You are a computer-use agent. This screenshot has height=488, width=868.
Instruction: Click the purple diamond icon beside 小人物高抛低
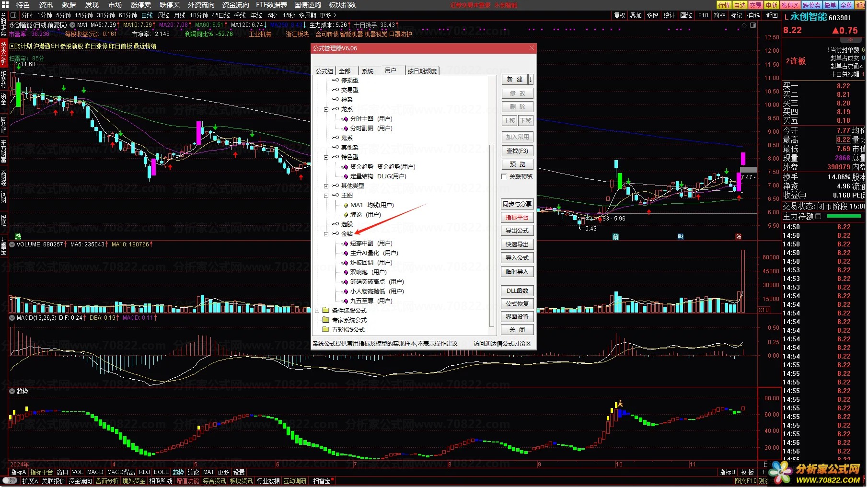[x=346, y=291]
